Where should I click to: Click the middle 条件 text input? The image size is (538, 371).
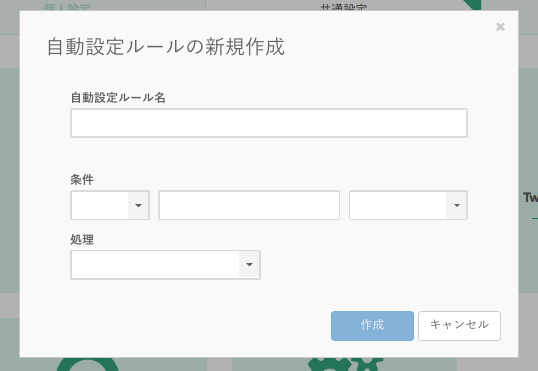tap(249, 205)
